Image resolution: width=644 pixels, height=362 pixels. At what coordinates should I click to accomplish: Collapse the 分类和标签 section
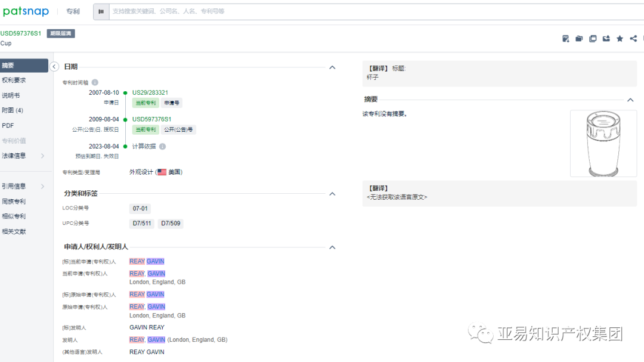pyautogui.click(x=332, y=194)
